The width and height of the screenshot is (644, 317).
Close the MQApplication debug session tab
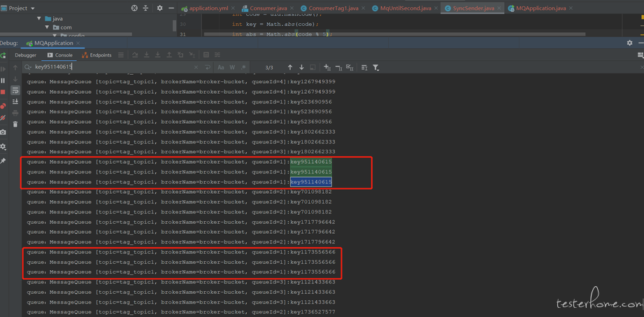78,43
